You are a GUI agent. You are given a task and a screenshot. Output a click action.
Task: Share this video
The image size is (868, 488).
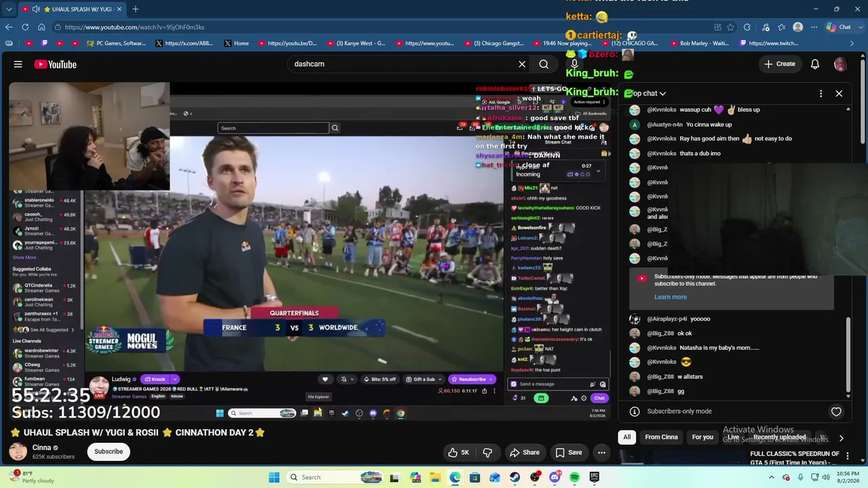click(524, 453)
